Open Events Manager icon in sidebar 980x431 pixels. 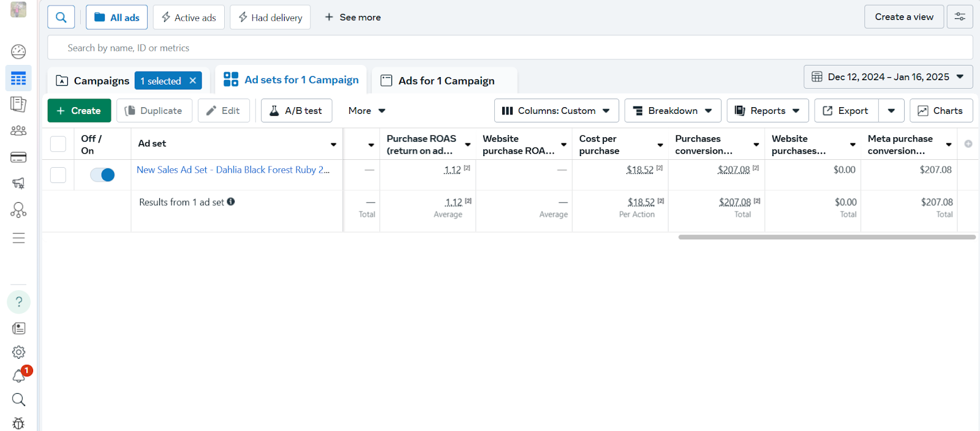click(x=18, y=210)
